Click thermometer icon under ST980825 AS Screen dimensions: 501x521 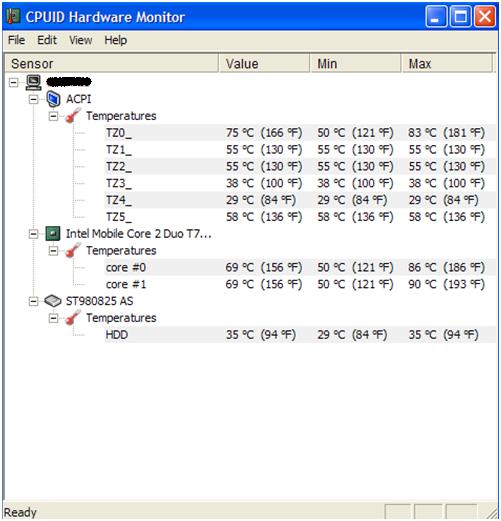tap(73, 318)
